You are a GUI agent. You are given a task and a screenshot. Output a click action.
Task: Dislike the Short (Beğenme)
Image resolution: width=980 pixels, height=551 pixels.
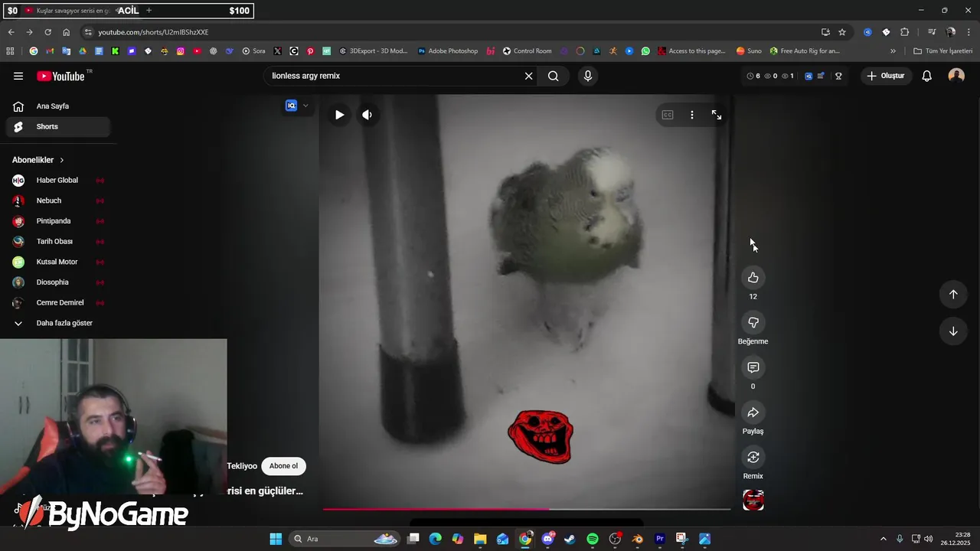tap(753, 323)
